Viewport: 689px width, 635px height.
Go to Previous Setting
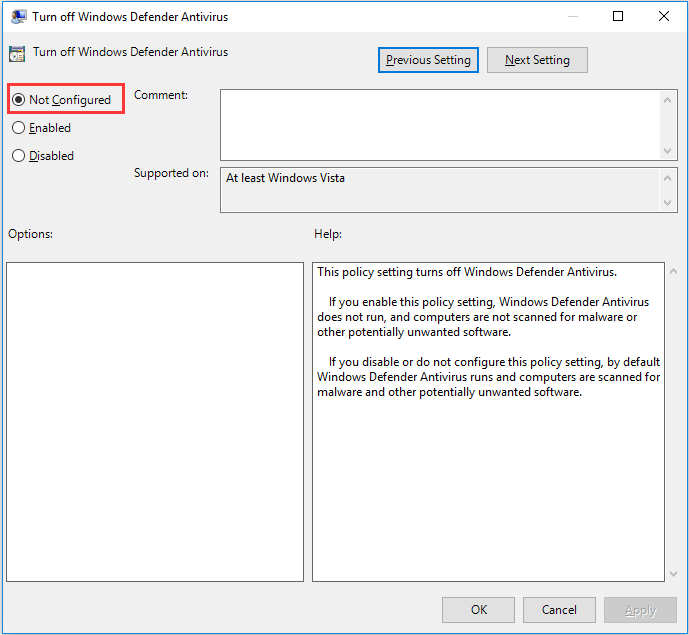(x=428, y=60)
